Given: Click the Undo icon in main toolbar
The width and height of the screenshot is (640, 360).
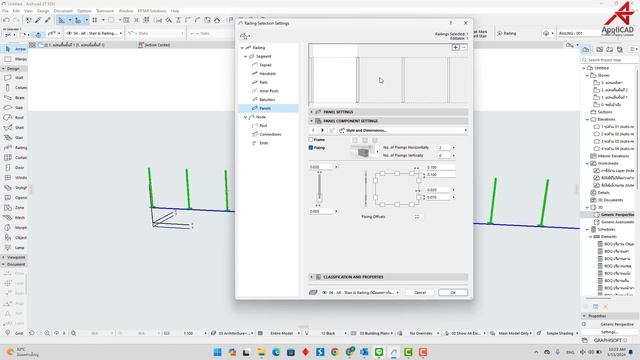Looking at the screenshot, I should coord(6,20).
